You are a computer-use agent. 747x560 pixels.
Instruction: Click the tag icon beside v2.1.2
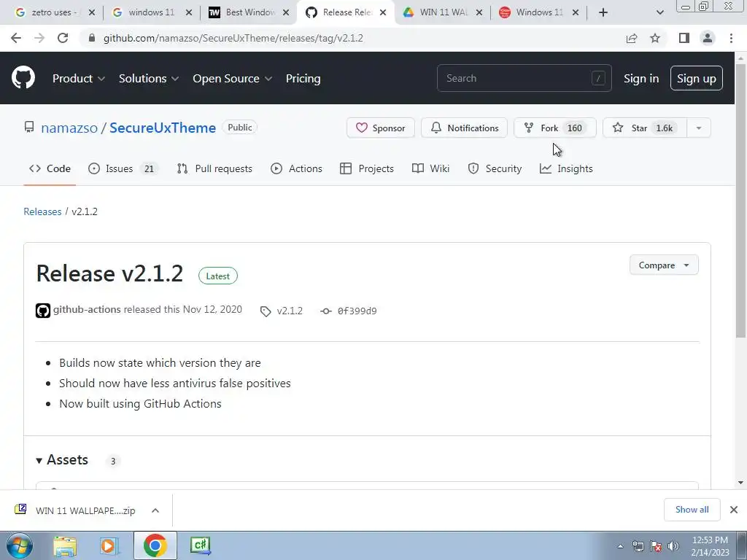(266, 311)
